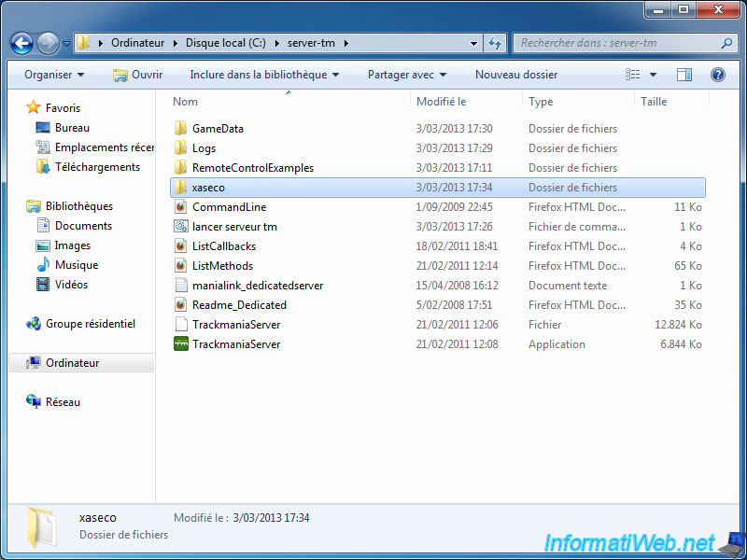This screenshot has height=560, width=747.
Task: Sort files by the Type column
Action: pos(578,102)
